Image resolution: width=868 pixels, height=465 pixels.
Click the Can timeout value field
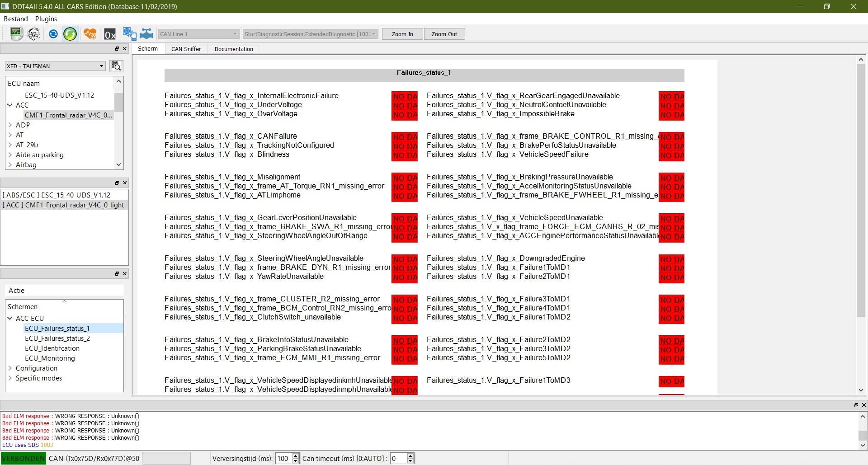(x=399, y=458)
